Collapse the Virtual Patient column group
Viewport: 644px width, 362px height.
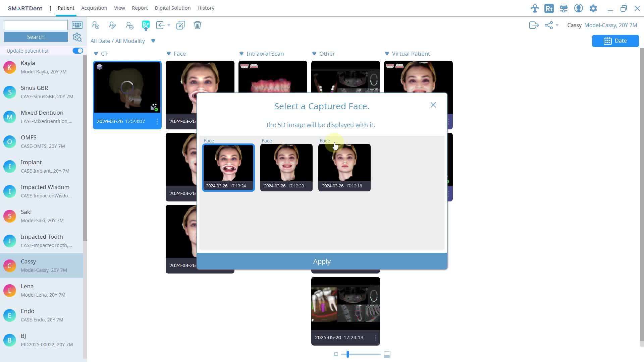(387, 54)
